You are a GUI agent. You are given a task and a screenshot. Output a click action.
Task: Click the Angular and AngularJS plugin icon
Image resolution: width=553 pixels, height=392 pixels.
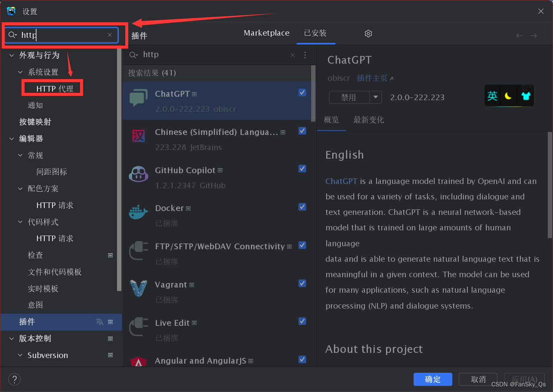click(139, 362)
